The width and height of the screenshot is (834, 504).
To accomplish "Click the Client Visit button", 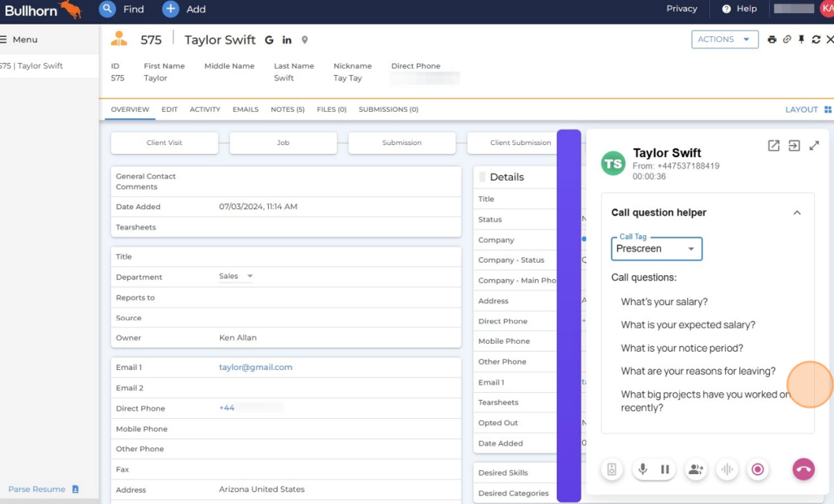I will pyautogui.click(x=164, y=143).
